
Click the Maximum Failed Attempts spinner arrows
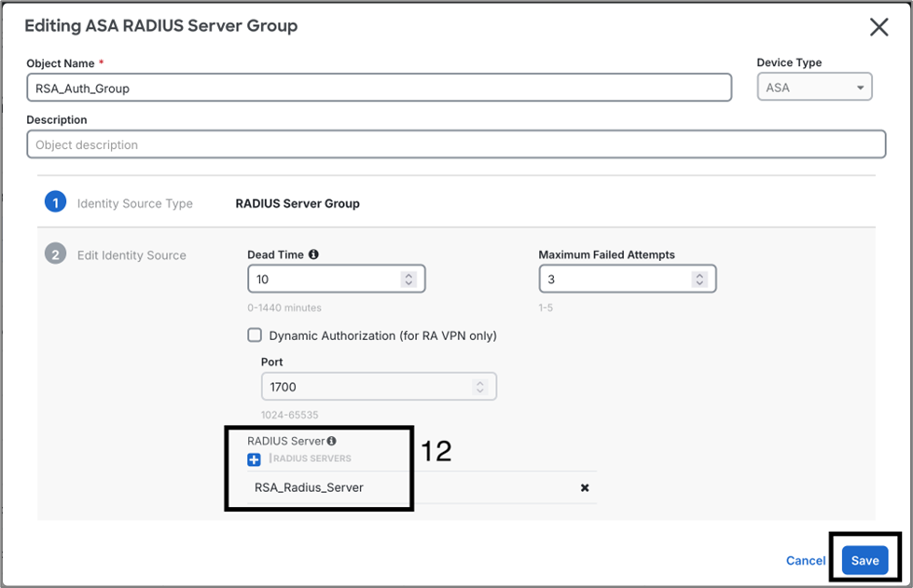coord(699,279)
